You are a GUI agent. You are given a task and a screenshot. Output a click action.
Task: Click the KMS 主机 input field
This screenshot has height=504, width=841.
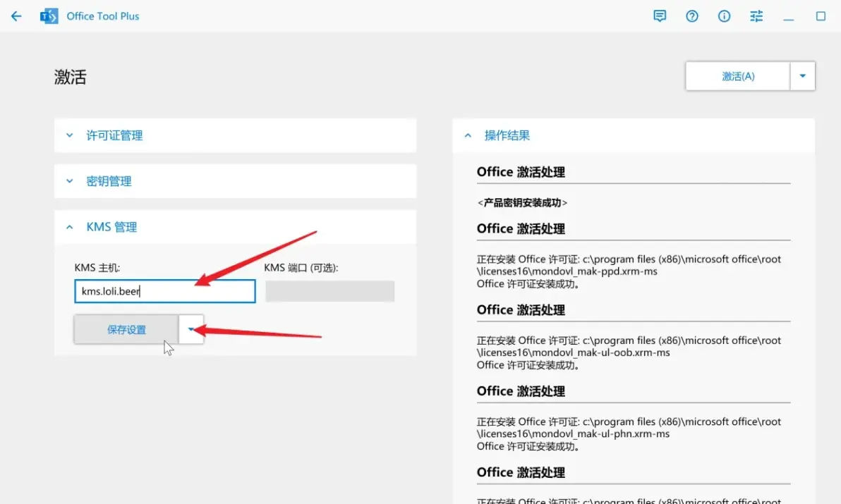tap(164, 291)
